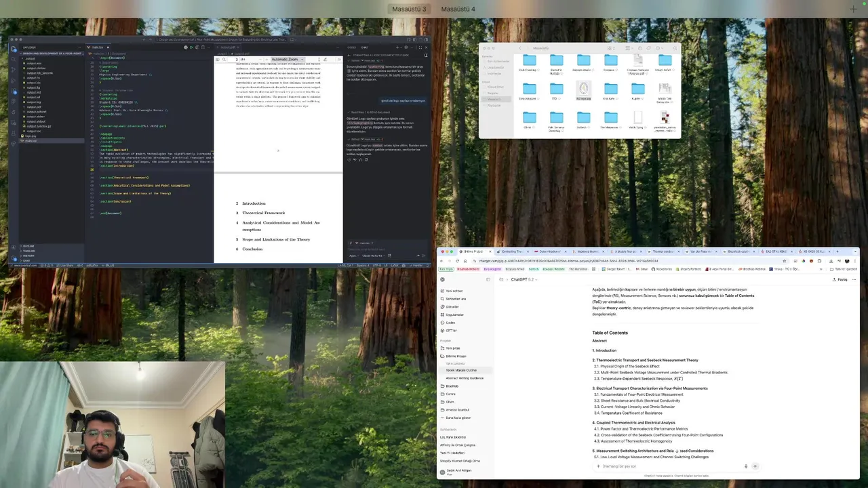Select the Club Crossfag folder in Finder
This screenshot has width=868, height=488.
530,61
